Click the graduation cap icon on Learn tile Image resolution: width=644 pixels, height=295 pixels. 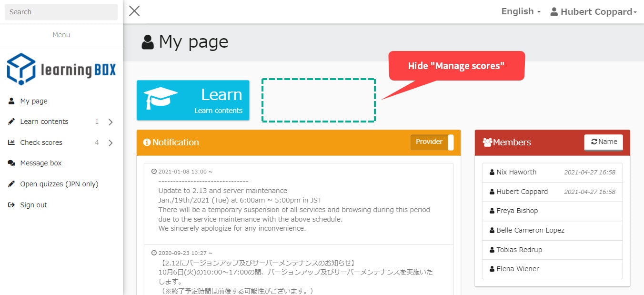click(161, 98)
